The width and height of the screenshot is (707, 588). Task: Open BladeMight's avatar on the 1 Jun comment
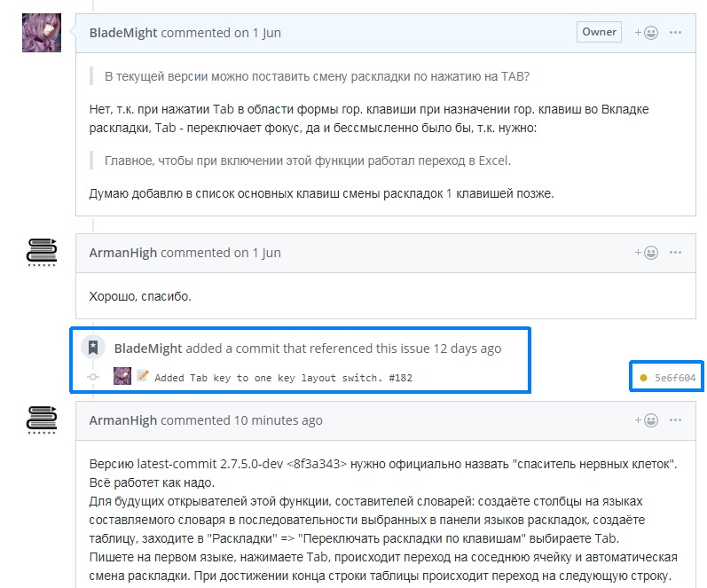(42, 33)
